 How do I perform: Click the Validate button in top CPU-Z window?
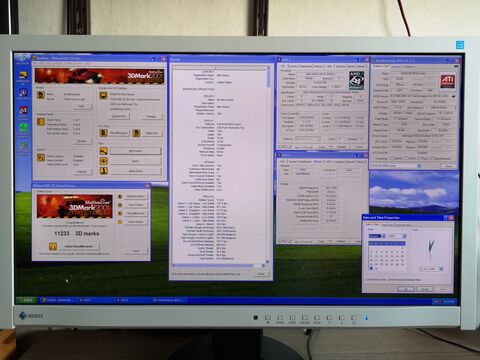(341, 147)
